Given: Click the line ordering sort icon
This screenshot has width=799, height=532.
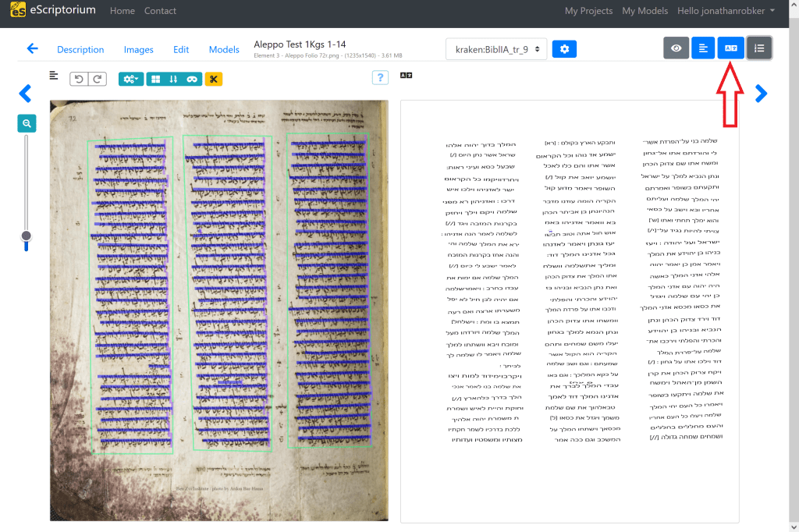Looking at the screenshot, I should pos(173,79).
